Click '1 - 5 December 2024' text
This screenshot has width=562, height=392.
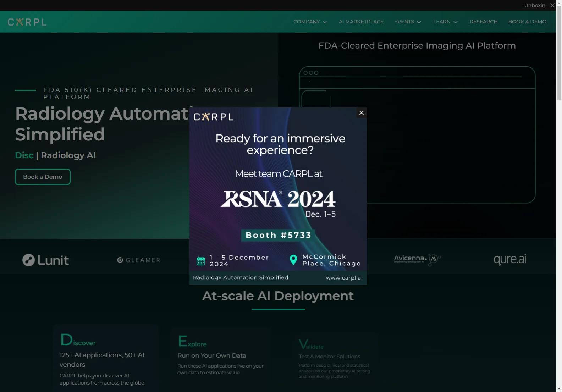click(239, 261)
